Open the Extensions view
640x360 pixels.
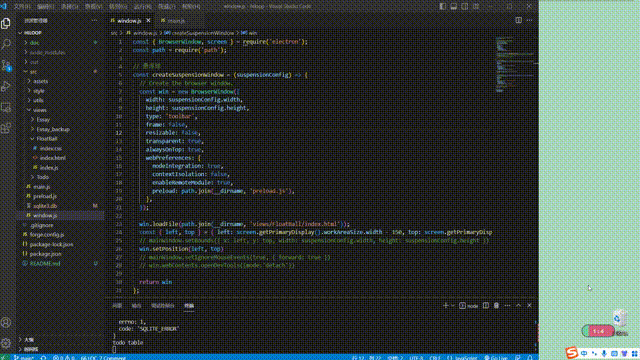pos(6,129)
